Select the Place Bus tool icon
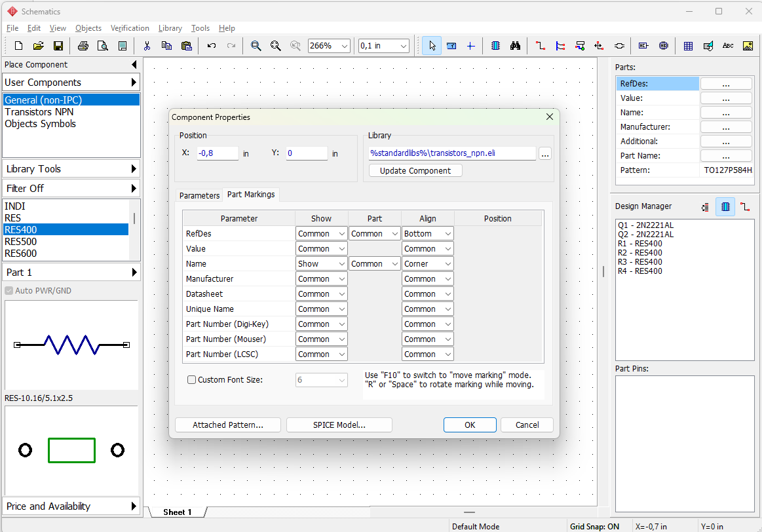Screen dimensions: 762x532 [560, 46]
